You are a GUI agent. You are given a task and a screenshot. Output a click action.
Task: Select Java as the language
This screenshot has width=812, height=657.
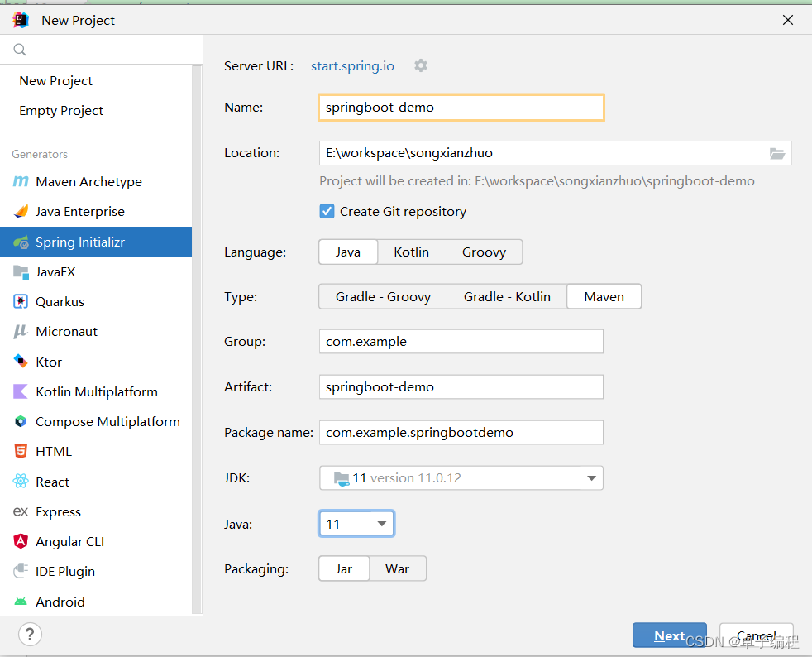[x=348, y=252]
